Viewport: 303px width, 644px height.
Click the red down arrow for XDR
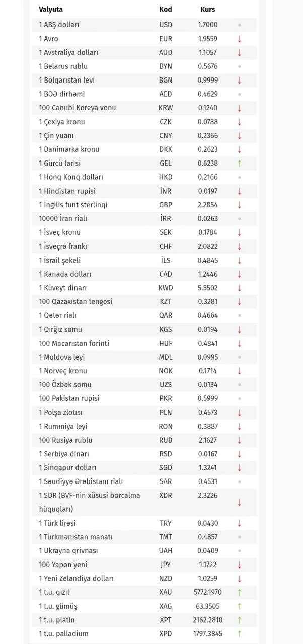pos(240,502)
